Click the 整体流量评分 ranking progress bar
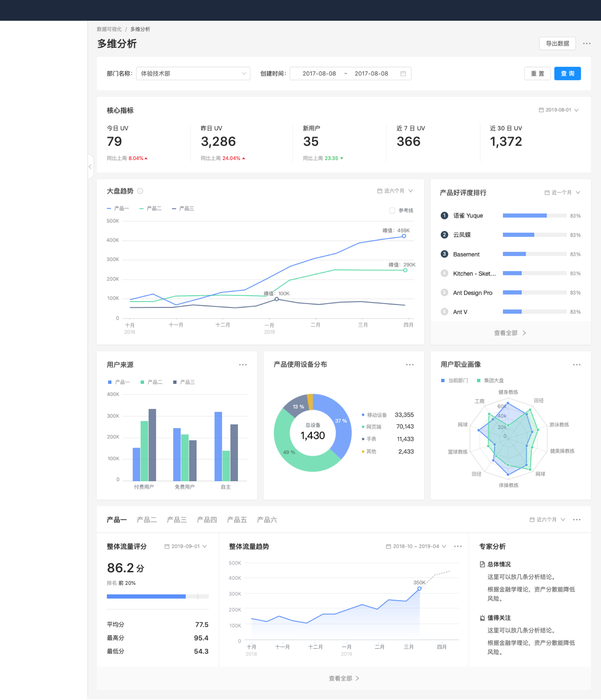601x700 pixels. click(x=158, y=596)
